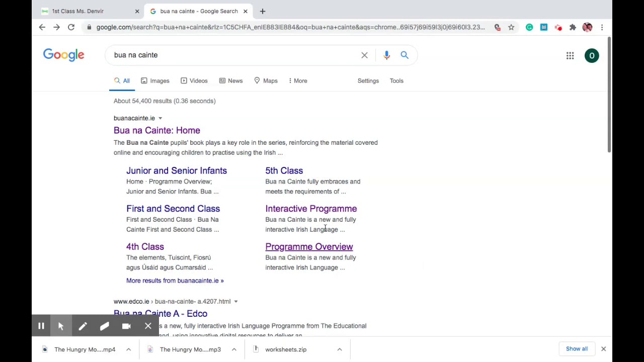Open 5th Class link
The height and width of the screenshot is (362, 644).
click(284, 171)
